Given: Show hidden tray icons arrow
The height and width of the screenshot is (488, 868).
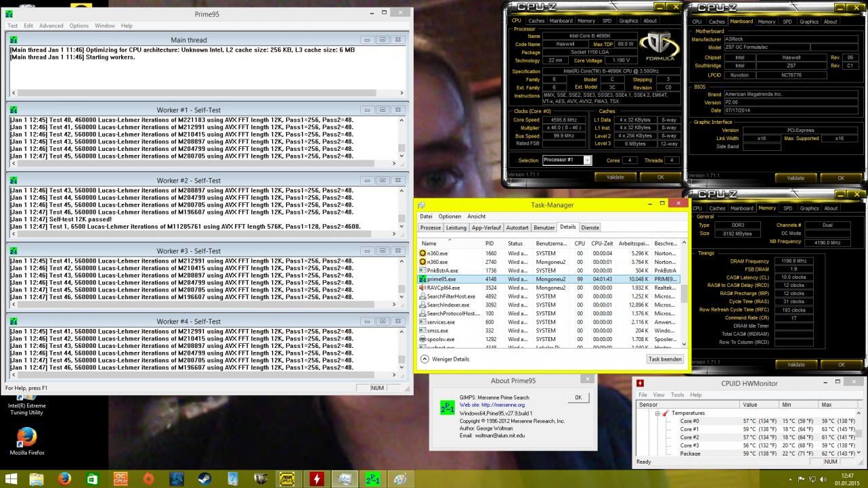Looking at the screenshot, I should (x=789, y=479).
